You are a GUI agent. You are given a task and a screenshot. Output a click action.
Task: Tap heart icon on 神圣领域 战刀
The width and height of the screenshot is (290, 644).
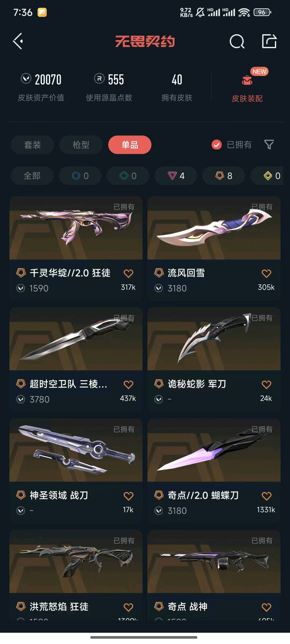(128, 496)
